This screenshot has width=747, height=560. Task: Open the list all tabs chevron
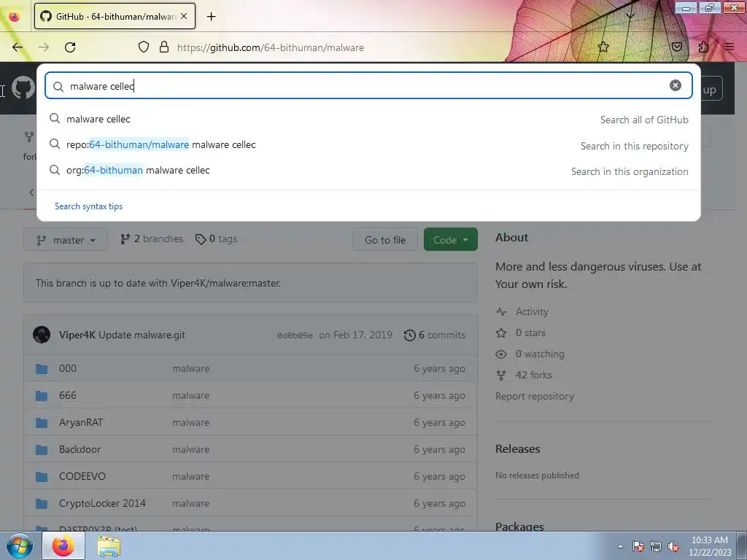tap(630, 16)
